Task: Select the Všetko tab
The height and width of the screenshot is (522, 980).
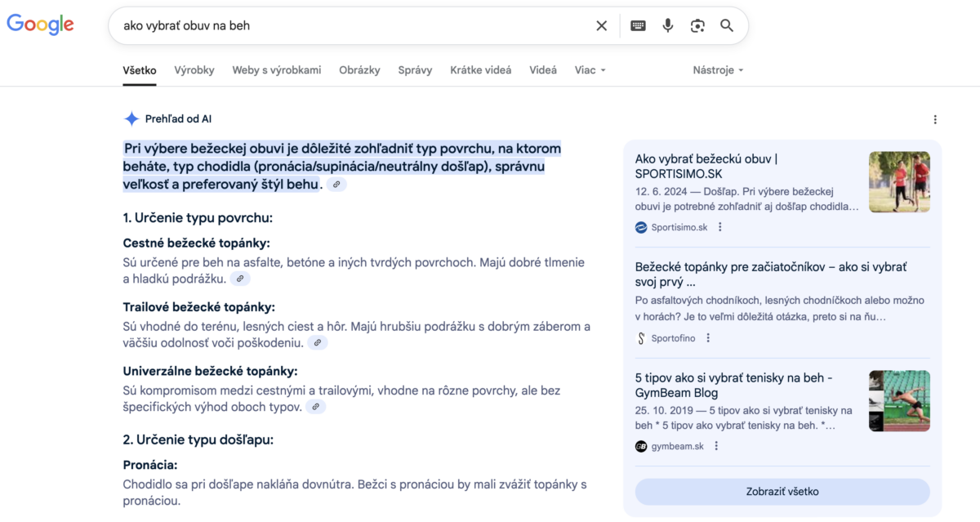Action: pos(140,70)
